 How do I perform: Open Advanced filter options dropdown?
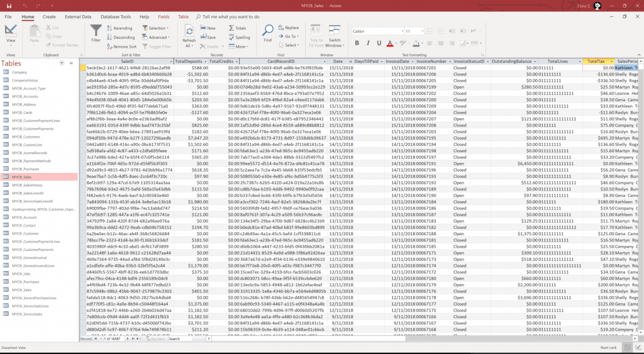click(x=156, y=37)
